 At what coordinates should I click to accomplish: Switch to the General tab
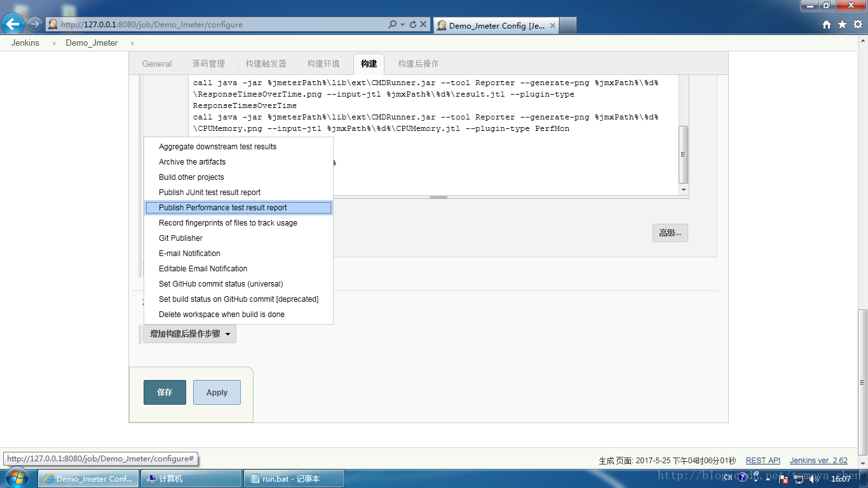[157, 64]
